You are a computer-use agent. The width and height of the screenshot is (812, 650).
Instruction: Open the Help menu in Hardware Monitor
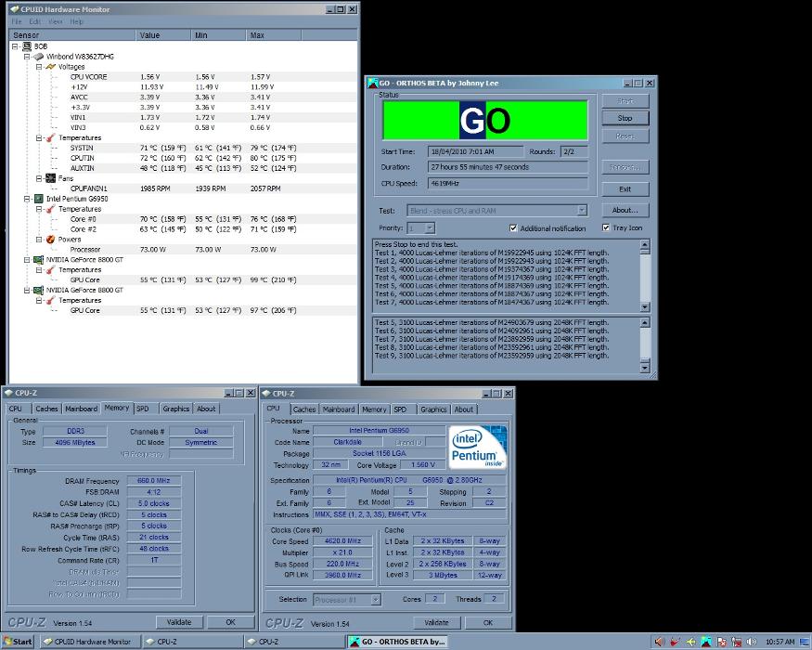tap(77, 21)
